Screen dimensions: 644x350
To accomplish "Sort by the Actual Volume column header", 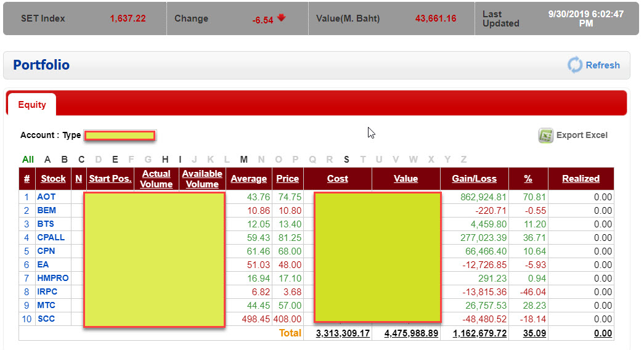I will click(x=156, y=179).
